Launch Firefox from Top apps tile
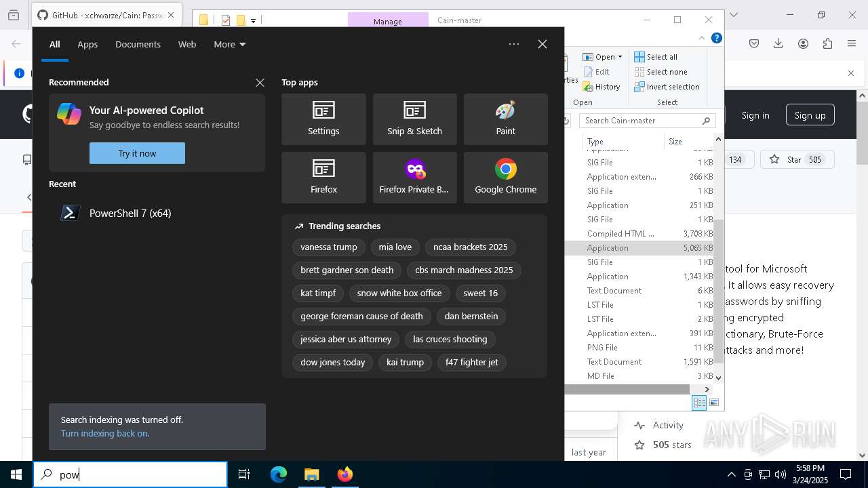The width and height of the screenshot is (868, 488). click(323, 178)
